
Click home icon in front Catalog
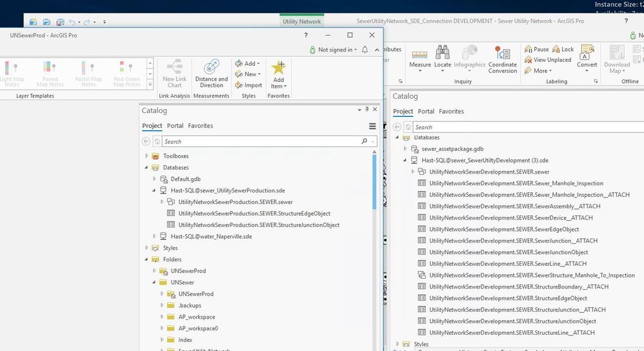[157, 141]
